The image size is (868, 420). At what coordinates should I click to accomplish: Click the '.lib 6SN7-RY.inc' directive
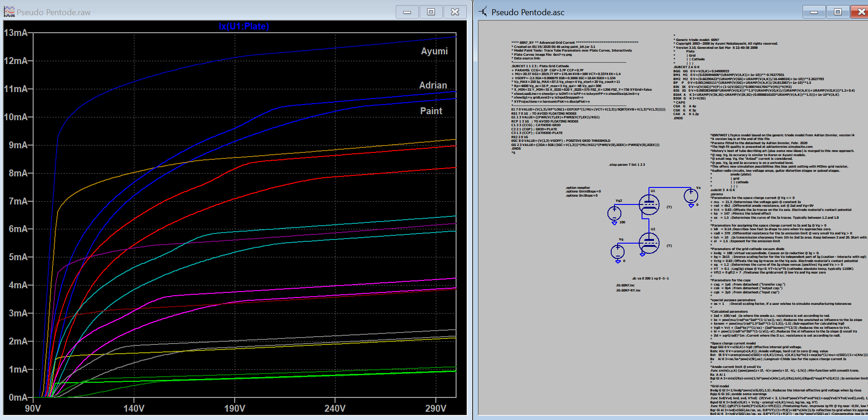click(628, 290)
